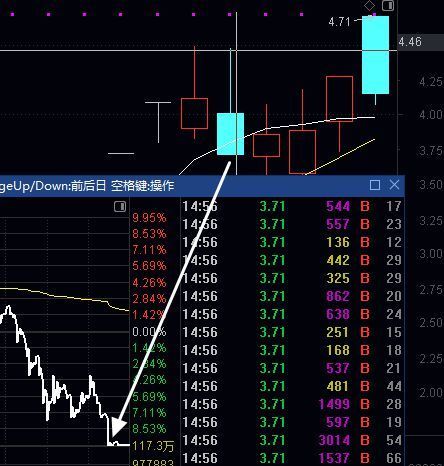
Task: Select the trade row with volume 862
Action: point(292,296)
